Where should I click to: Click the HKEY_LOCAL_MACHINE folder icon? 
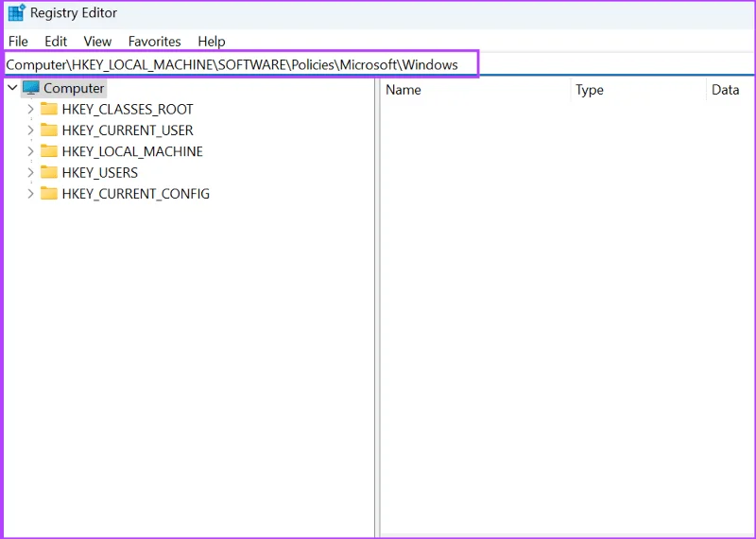pyautogui.click(x=49, y=151)
